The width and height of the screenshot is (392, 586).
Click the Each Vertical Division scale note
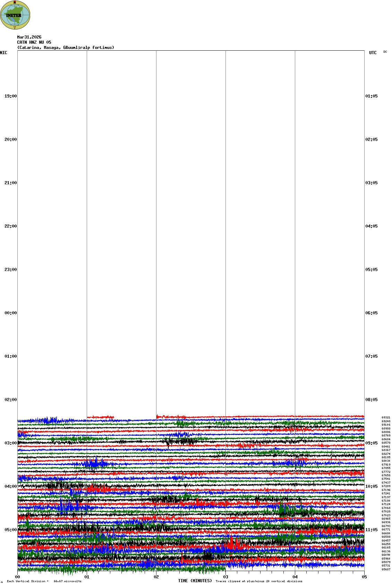click(44, 581)
